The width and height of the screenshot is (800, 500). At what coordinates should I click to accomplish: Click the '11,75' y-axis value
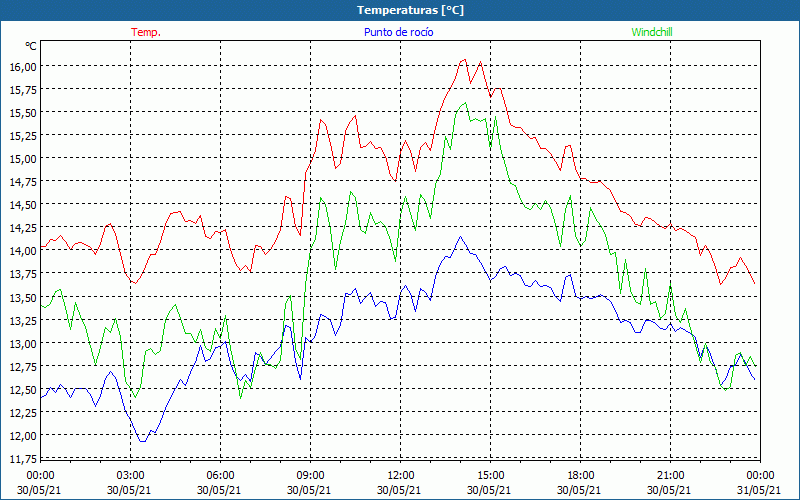click(23, 458)
